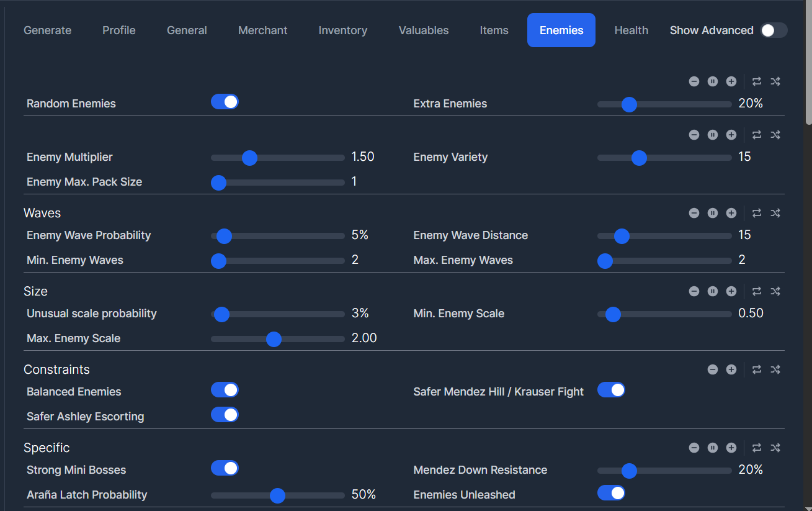The height and width of the screenshot is (511, 812).
Task: Click the shuffle icon above Extra Enemies
Action: tap(775, 81)
